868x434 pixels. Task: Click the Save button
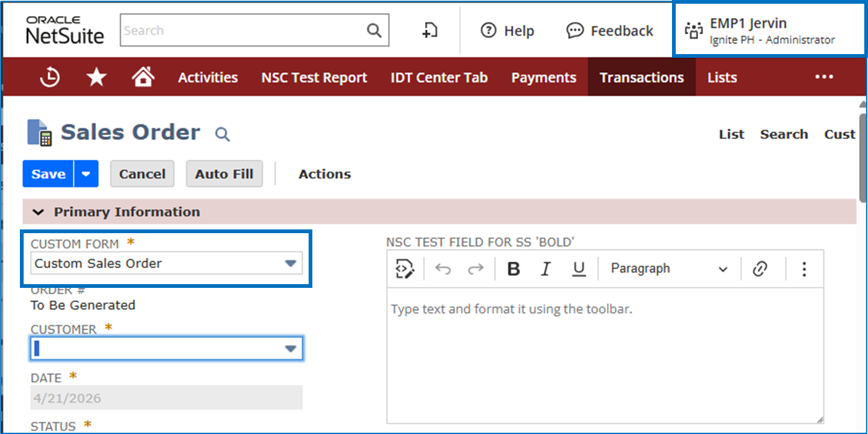click(49, 174)
